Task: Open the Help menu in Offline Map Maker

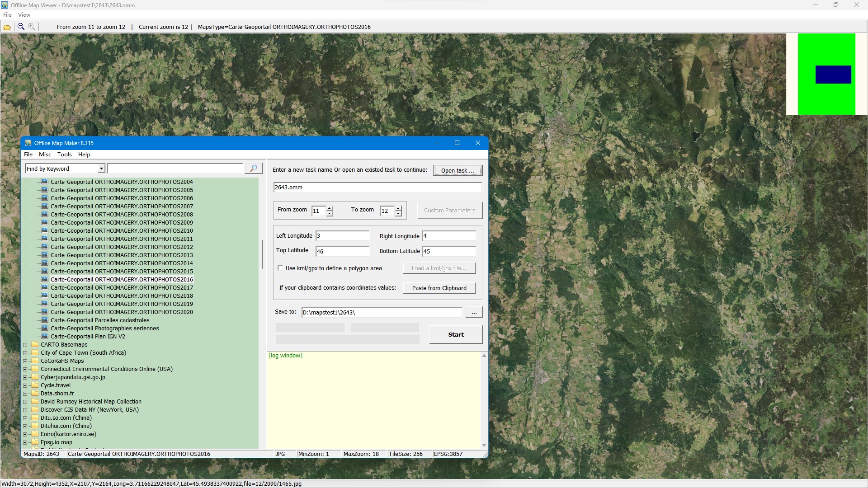Action: (x=84, y=155)
